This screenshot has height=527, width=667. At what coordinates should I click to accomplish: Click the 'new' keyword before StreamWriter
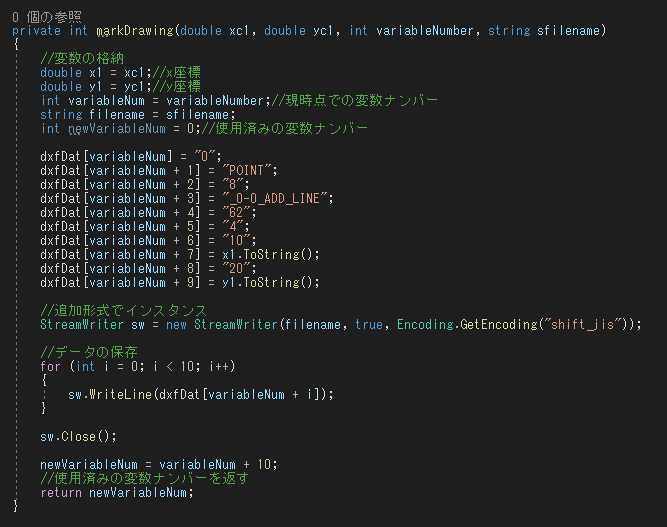[x=177, y=325]
